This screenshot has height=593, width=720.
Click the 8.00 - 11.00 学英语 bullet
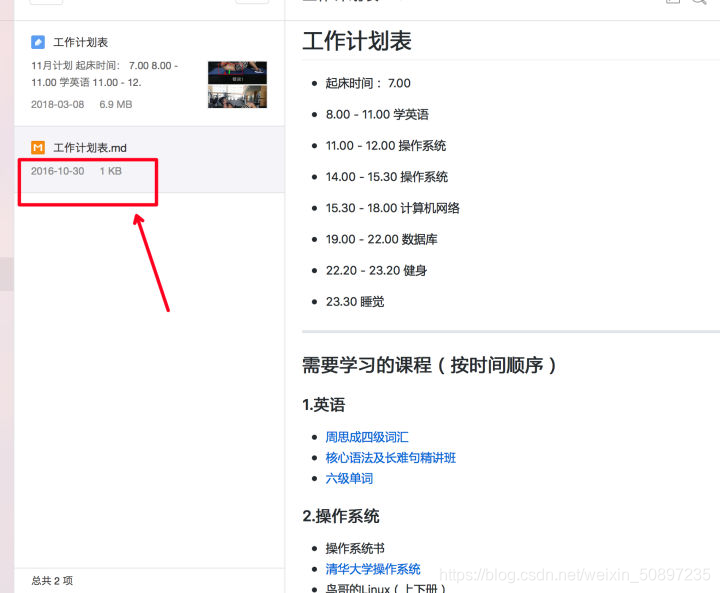click(x=377, y=114)
